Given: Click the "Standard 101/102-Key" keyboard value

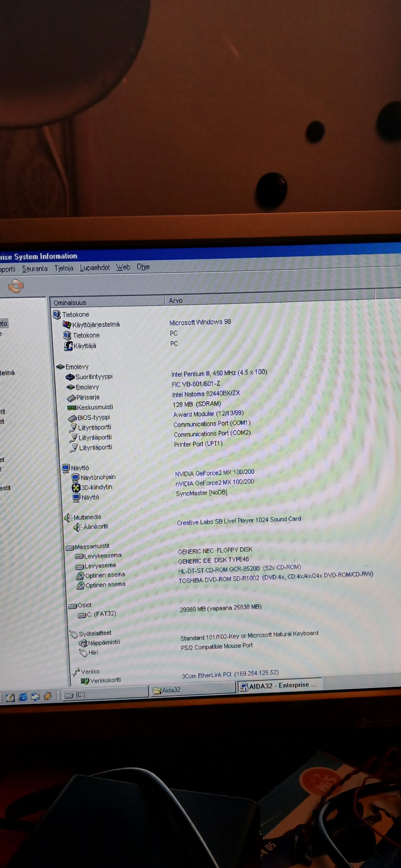Looking at the screenshot, I should pos(249,635).
